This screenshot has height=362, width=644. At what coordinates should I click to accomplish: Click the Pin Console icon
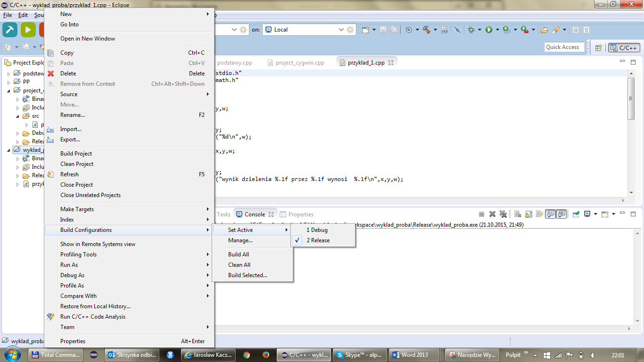[x=576, y=214]
